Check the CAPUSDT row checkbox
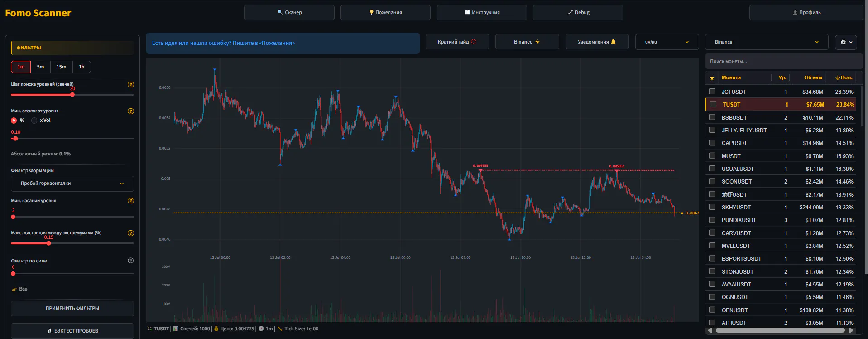 712,143
